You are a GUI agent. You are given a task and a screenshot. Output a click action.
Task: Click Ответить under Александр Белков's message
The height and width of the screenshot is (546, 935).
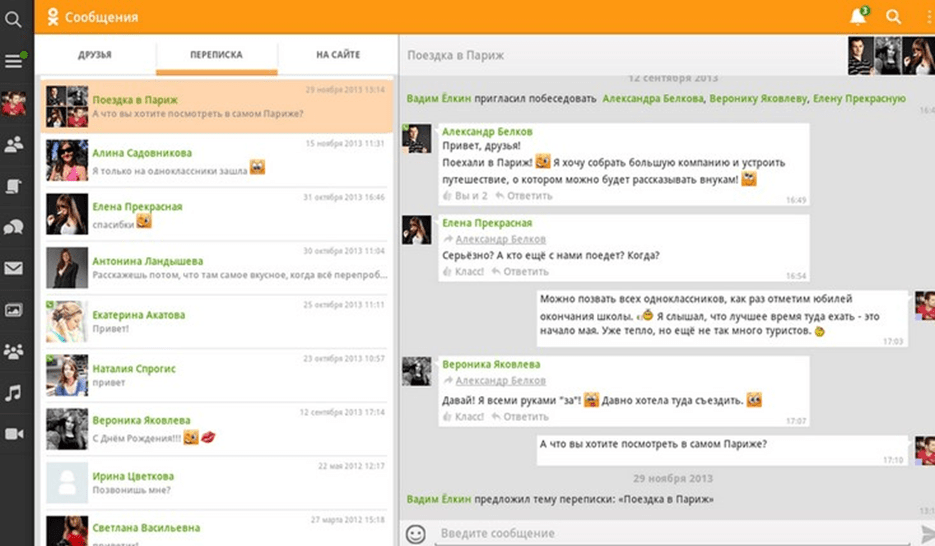tap(528, 196)
